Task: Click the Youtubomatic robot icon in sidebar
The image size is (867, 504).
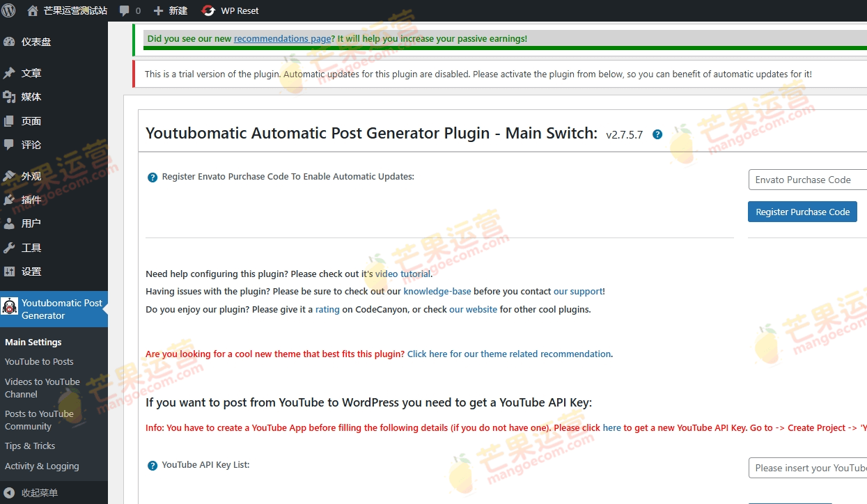Action: point(10,306)
